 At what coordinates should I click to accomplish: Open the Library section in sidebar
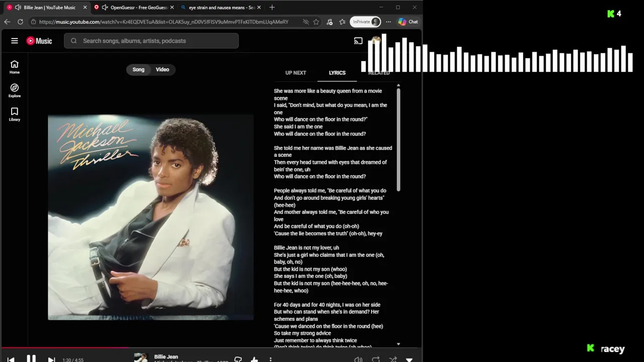tap(15, 114)
